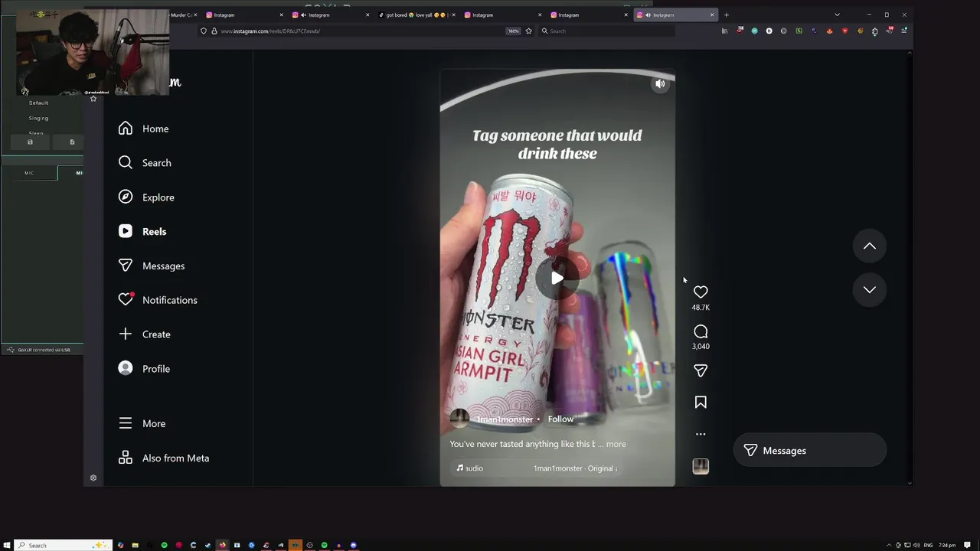Image resolution: width=980 pixels, height=551 pixels.
Task: Select the Default profile in GoXLR
Action: pyautogui.click(x=38, y=103)
